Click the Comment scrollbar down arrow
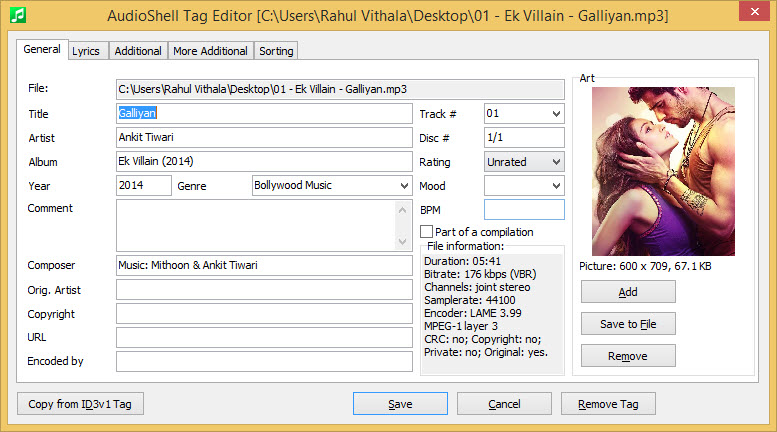This screenshot has height=432, width=777. [x=402, y=242]
